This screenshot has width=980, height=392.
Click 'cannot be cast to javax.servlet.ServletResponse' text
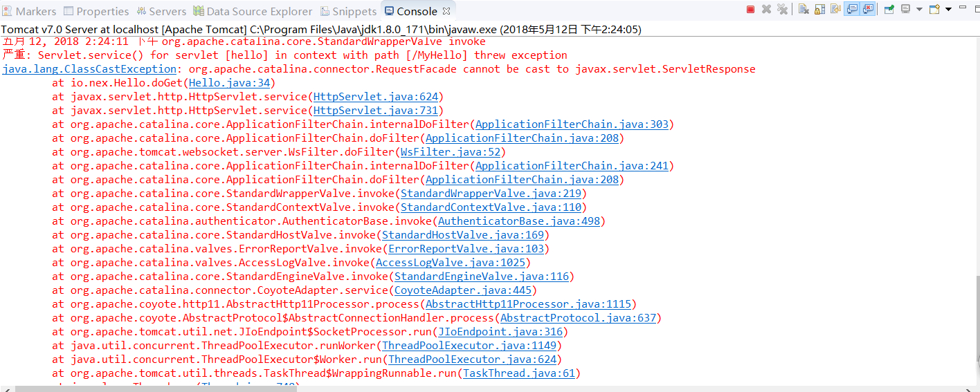click(609, 69)
